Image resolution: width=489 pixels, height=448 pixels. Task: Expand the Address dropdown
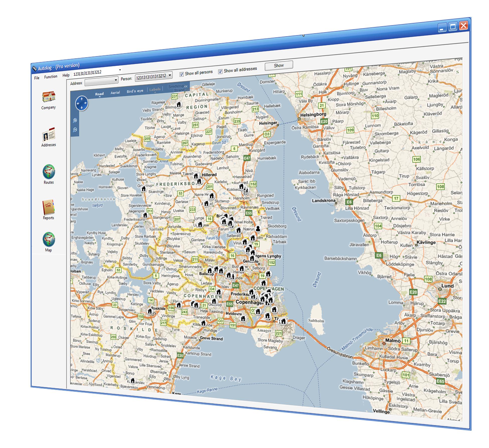[x=116, y=80]
